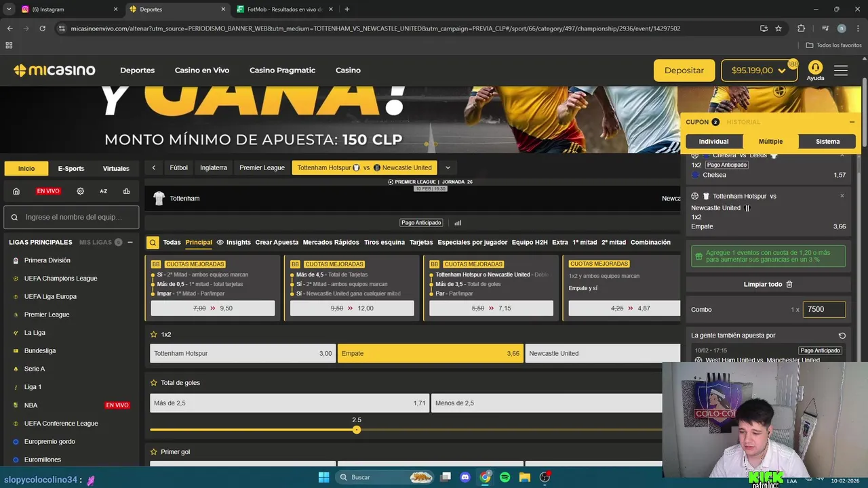Open Spotify from the taskbar
Screen dimensions: 868x488
tap(505, 477)
